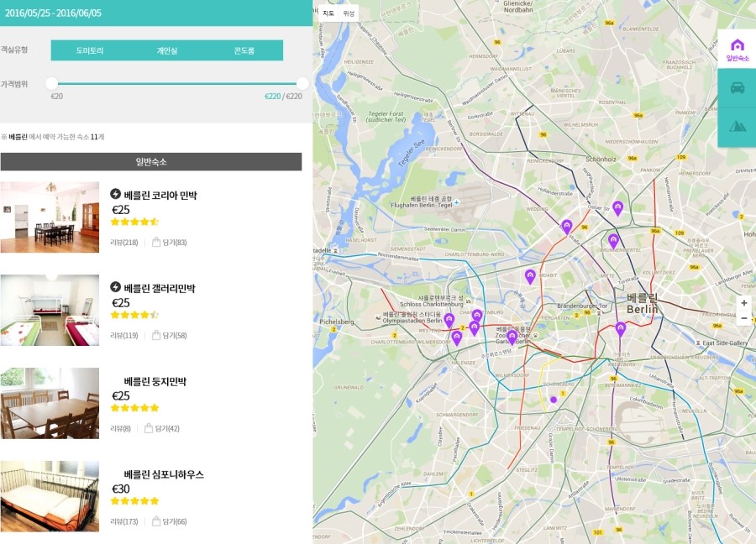
Task: Toggle the 콘도룸 room type filter
Action: coord(244,51)
